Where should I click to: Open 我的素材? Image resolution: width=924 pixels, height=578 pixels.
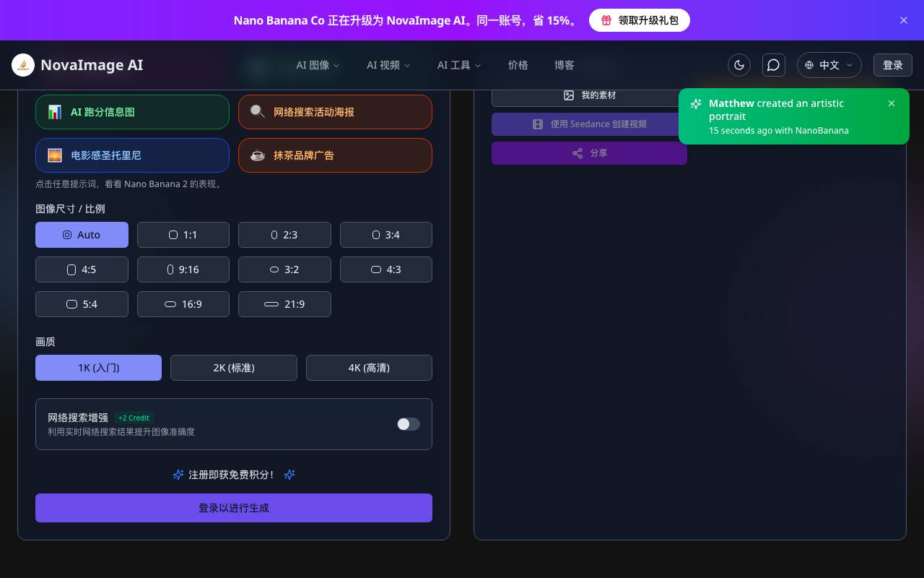[589, 95]
